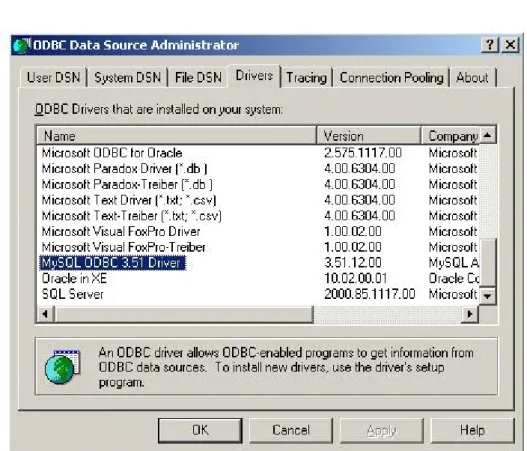Select Microsoft Text-Treiber (*.txt; *.csv)

click(132, 216)
